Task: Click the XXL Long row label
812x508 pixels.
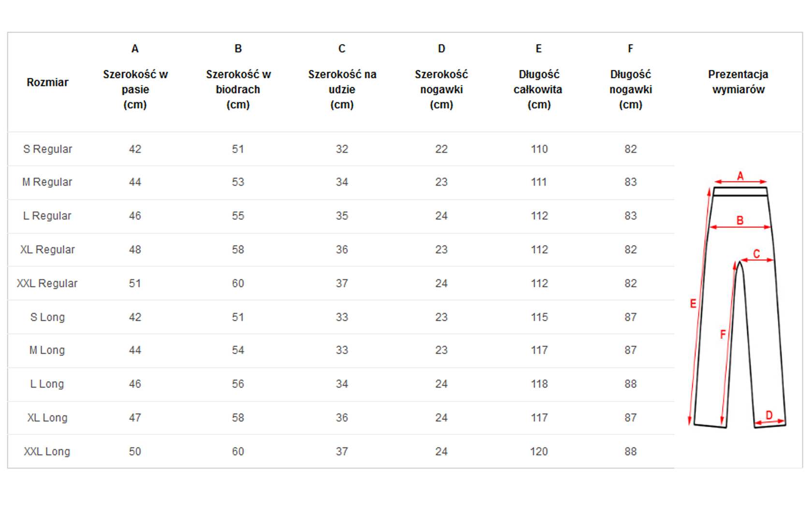Action: [x=47, y=451]
